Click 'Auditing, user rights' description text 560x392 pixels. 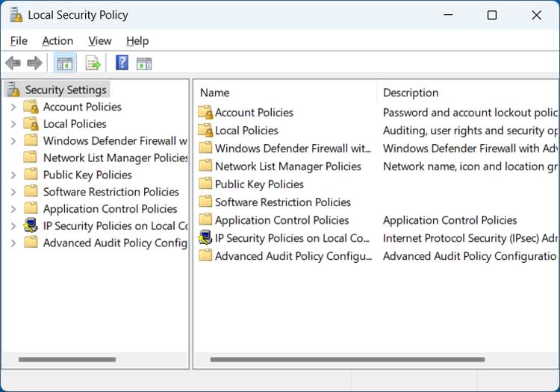(470, 131)
